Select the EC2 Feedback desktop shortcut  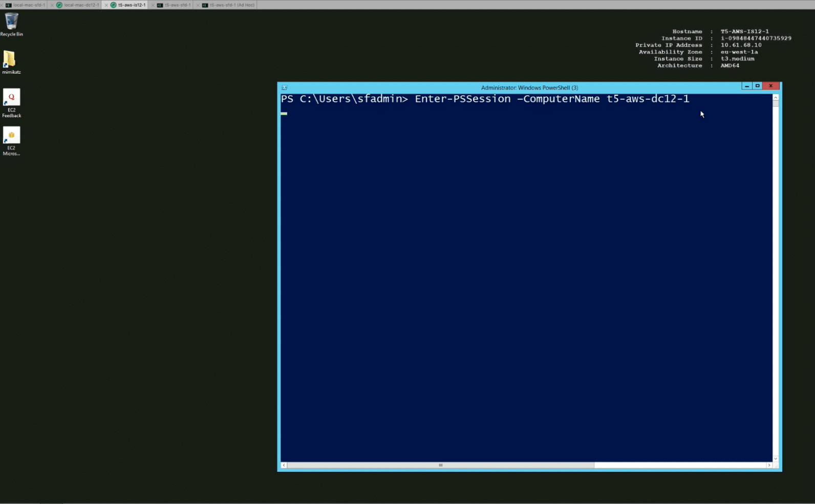[11, 103]
